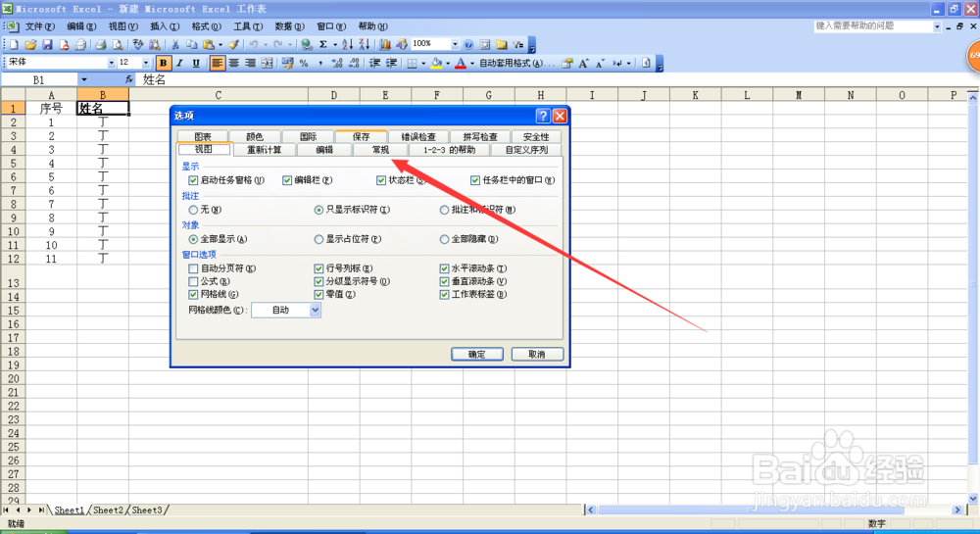
Task: Select 显示占位符 radio button
Action: pos(318,239)
